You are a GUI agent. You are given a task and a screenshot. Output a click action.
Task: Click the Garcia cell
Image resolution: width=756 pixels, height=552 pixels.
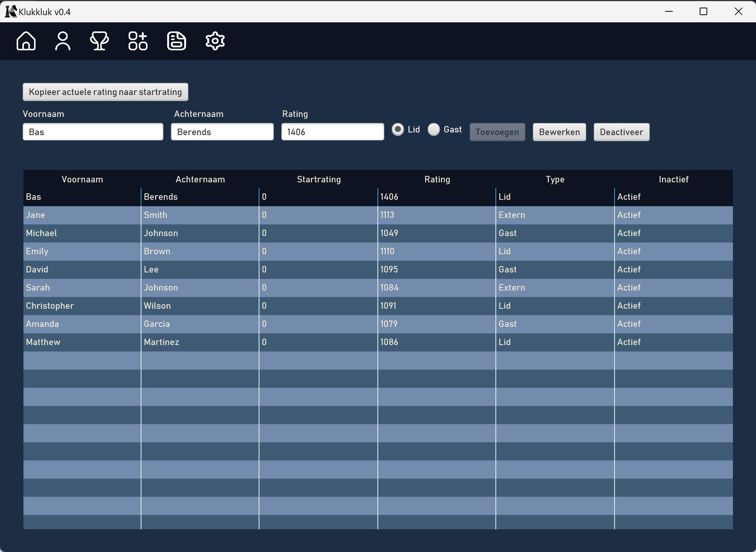click(x=200, y=324)
